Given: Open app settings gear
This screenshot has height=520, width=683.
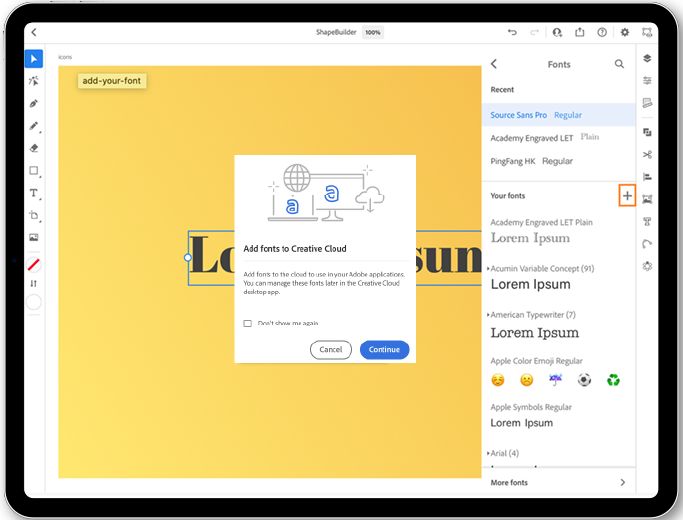Looking at the screenshot, I should coord(625,32).
